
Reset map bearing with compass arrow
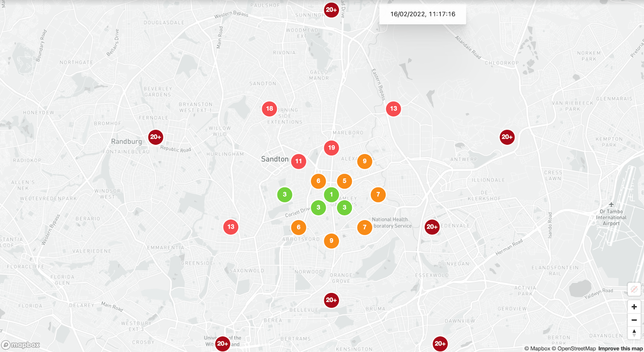click(634, 333)
